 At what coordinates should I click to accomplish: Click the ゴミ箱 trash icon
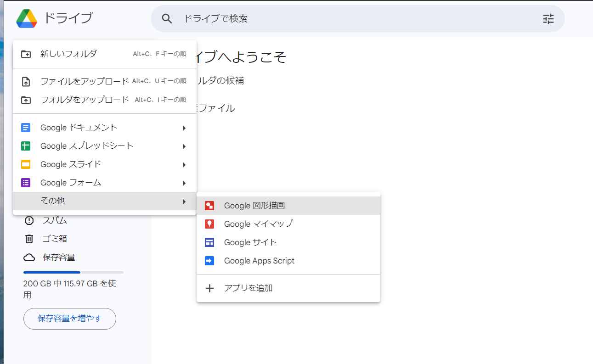[x=29, y=239]
